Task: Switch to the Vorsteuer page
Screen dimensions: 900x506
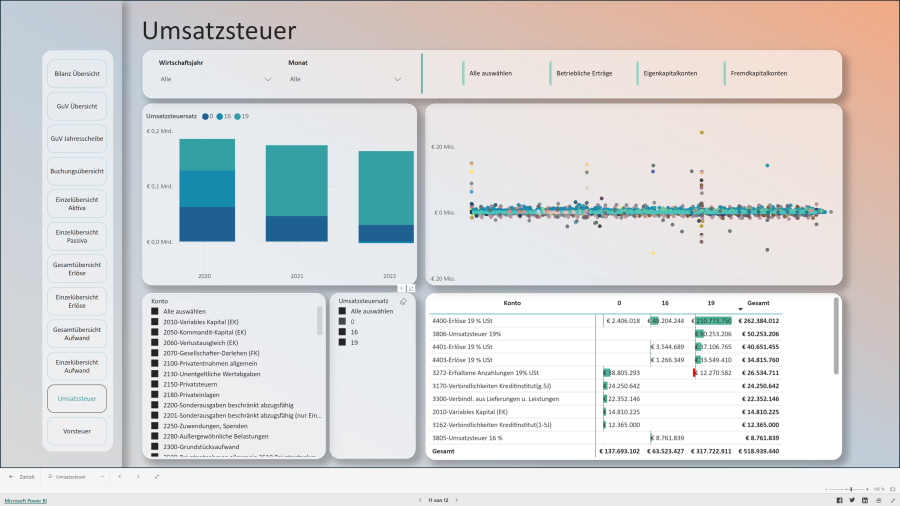Action: pos(76,430)
